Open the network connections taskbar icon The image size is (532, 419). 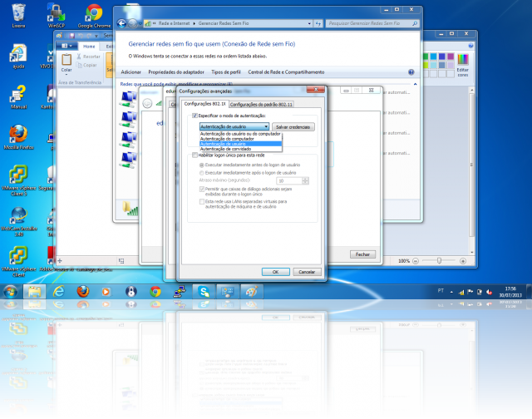[180, 292]
